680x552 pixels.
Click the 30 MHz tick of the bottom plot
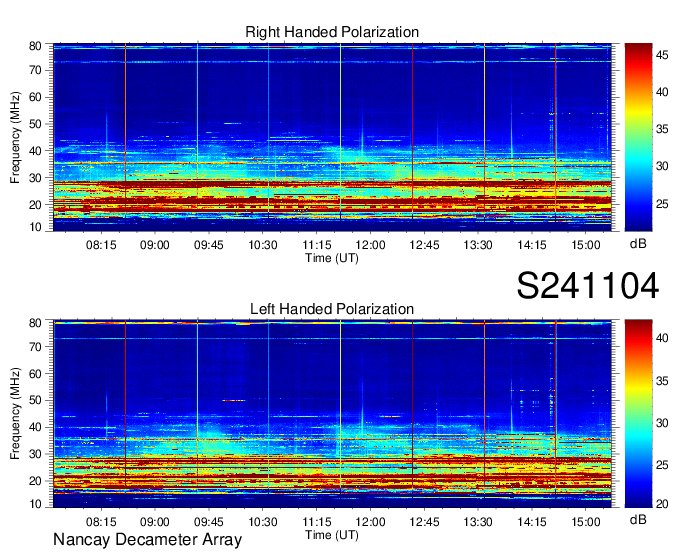(x=35, y=454)
